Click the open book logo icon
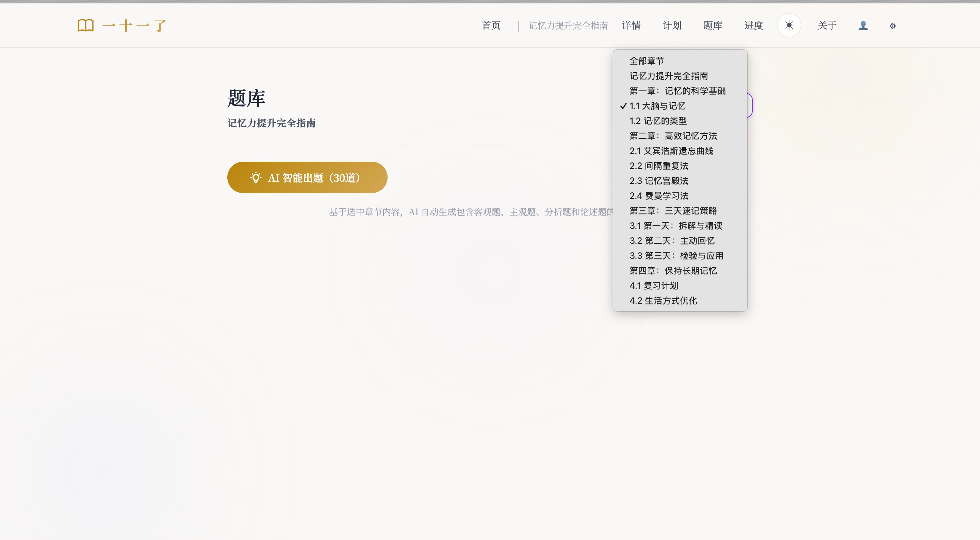 [x=86, y=26]
